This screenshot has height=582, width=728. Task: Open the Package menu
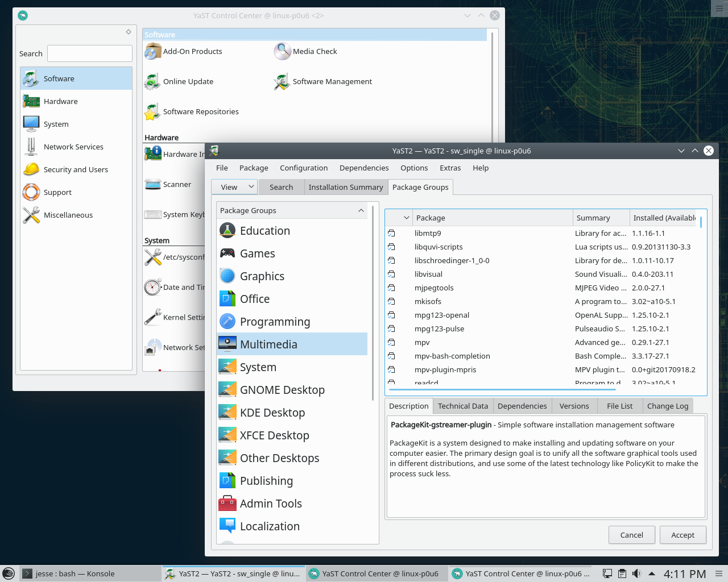click(x=254, y=168)
